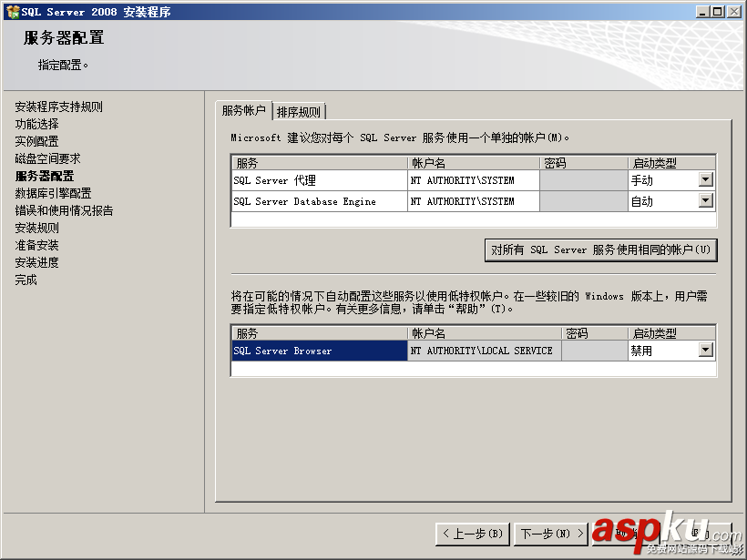Click account name cell for SQL Server 代理
The height and width of the screenshot is (560, 747).
click(x=474, y=180)
